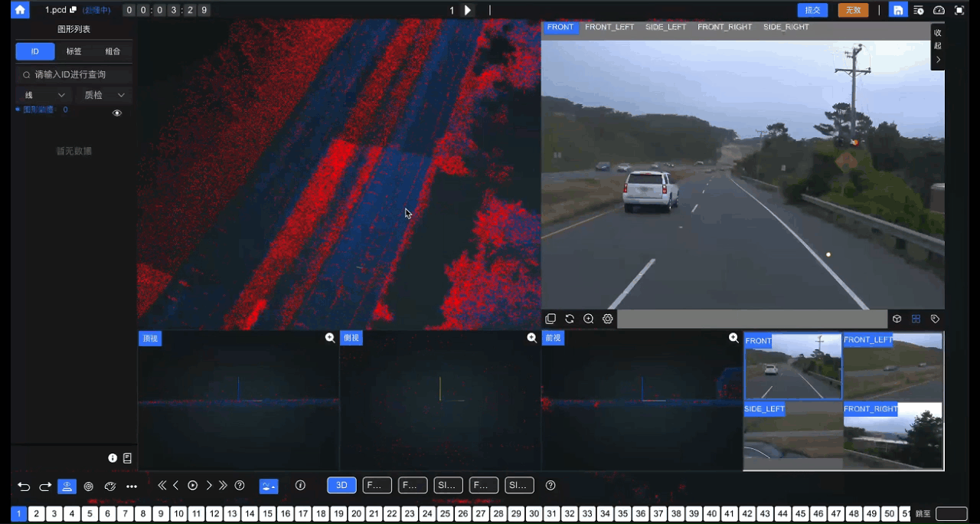Open the 线 type dropdown
Viewport: 980px width, 524px height.
pyautogui.click(x=44, y=95)
